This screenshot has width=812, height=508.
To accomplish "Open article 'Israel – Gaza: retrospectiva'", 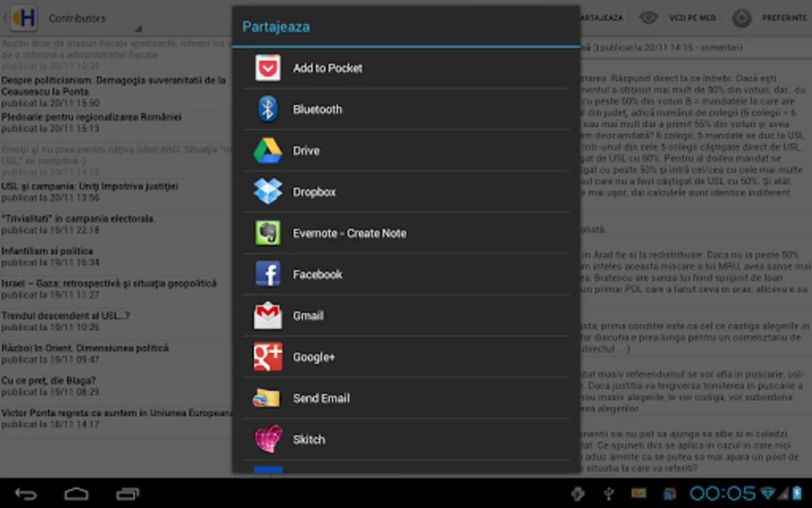I will pyautogui.click(x=116, y=288).
